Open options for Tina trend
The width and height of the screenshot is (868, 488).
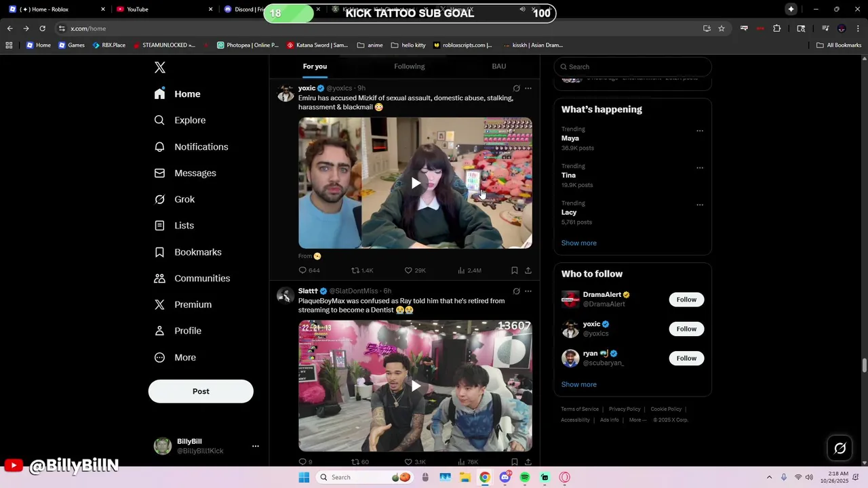point(700,168)
